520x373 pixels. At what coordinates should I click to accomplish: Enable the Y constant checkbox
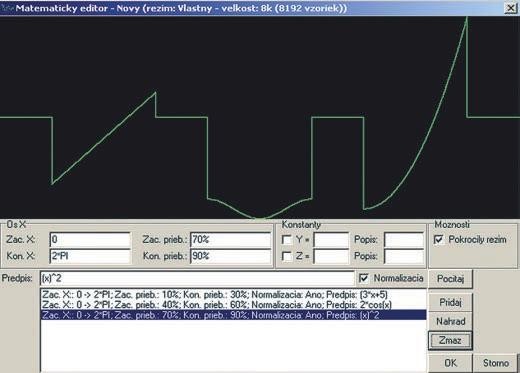tap(287, 239)
